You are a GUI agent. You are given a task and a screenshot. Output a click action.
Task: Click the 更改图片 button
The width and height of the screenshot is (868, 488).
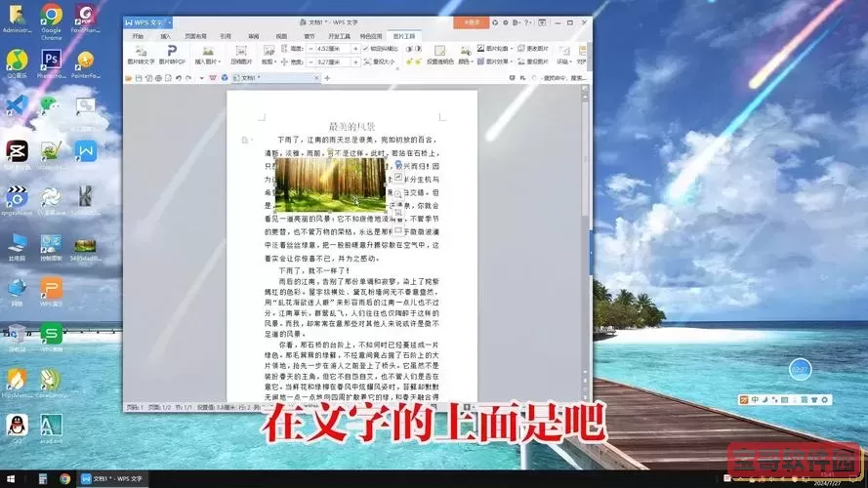(x=533, y=49)
